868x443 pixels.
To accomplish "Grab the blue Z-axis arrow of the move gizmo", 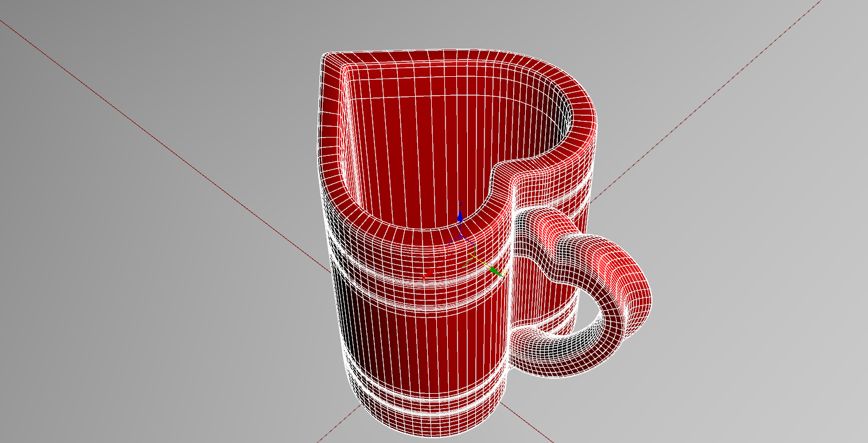I will coord(459,217).
